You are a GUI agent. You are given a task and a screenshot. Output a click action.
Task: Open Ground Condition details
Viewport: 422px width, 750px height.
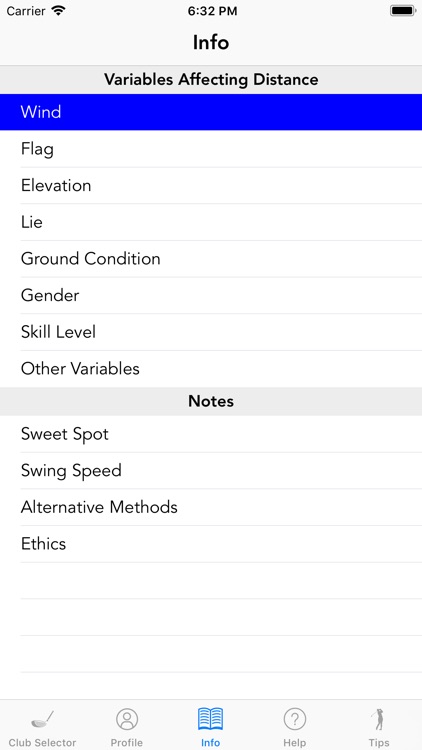coord(211,259)
